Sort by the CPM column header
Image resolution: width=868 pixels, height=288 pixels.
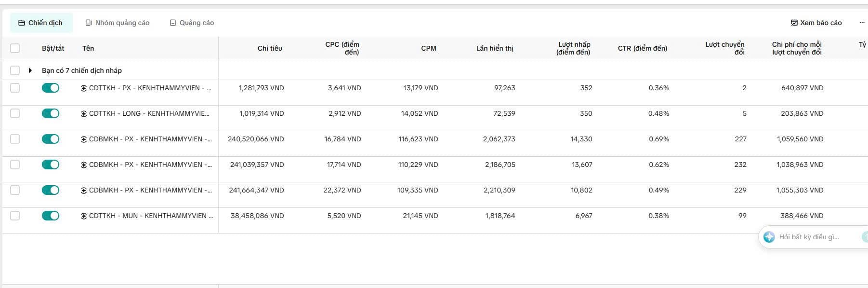coord(429,48)
